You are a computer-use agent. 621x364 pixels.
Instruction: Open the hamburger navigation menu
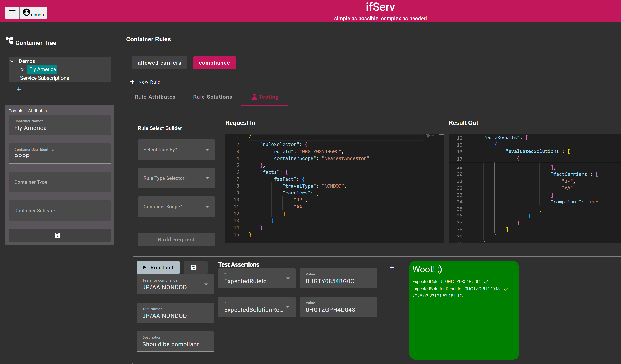click(x=12, y=12)
